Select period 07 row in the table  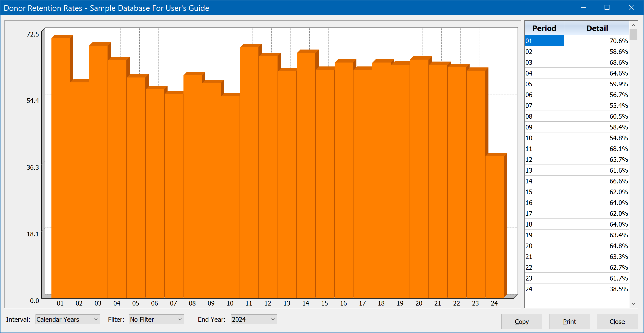(577, 105)
